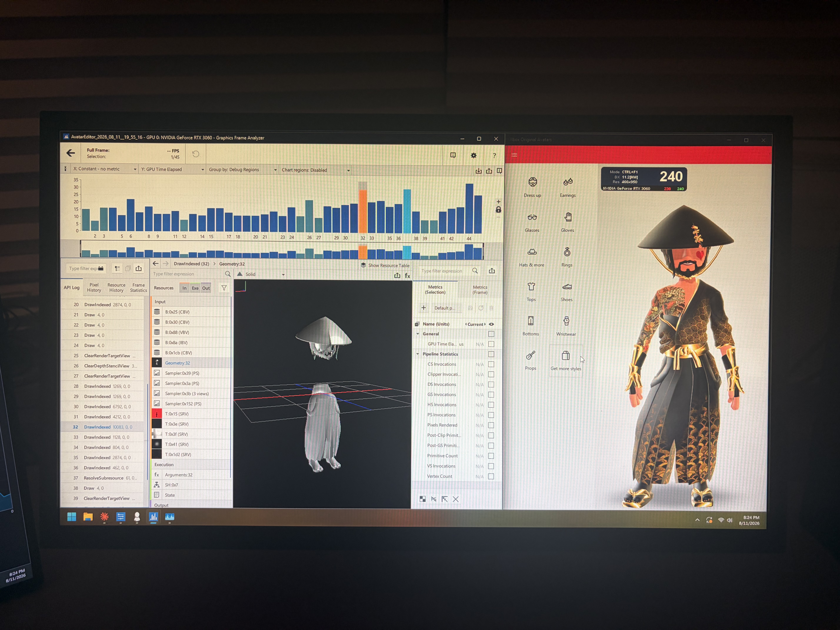Click Get more styles in avatar editor
840x630 pixels.
(566, 360)
